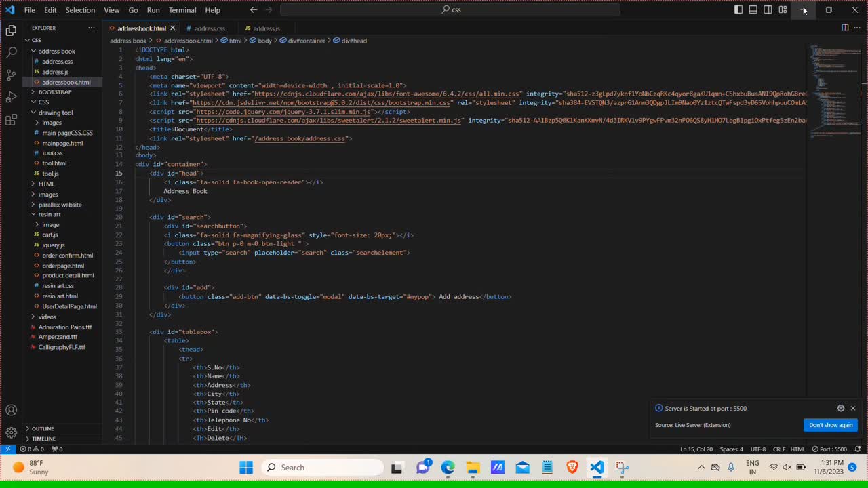The width and height of the screenshot is (868, 488).
Task: Click the css command center search box
Action: click(450, 10)
